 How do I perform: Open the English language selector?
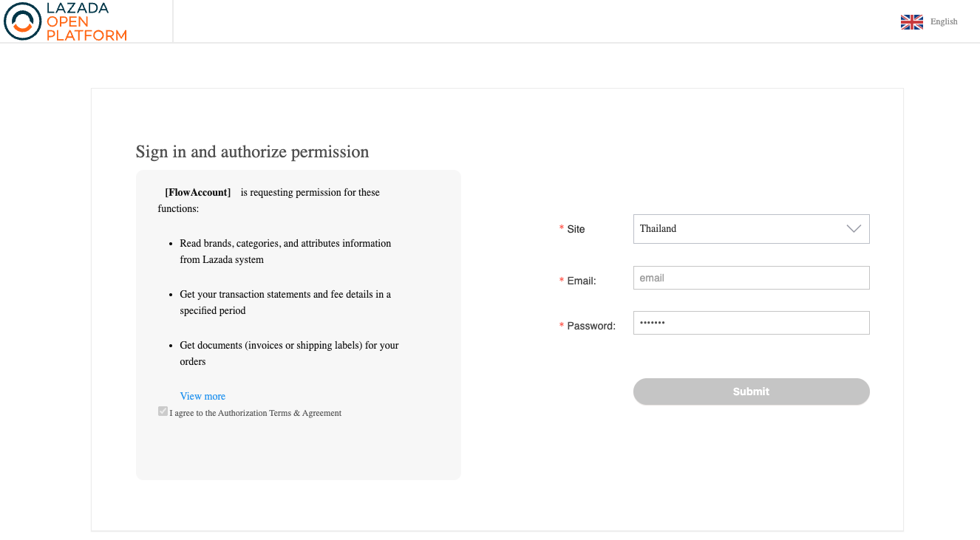tap(944, 22)
